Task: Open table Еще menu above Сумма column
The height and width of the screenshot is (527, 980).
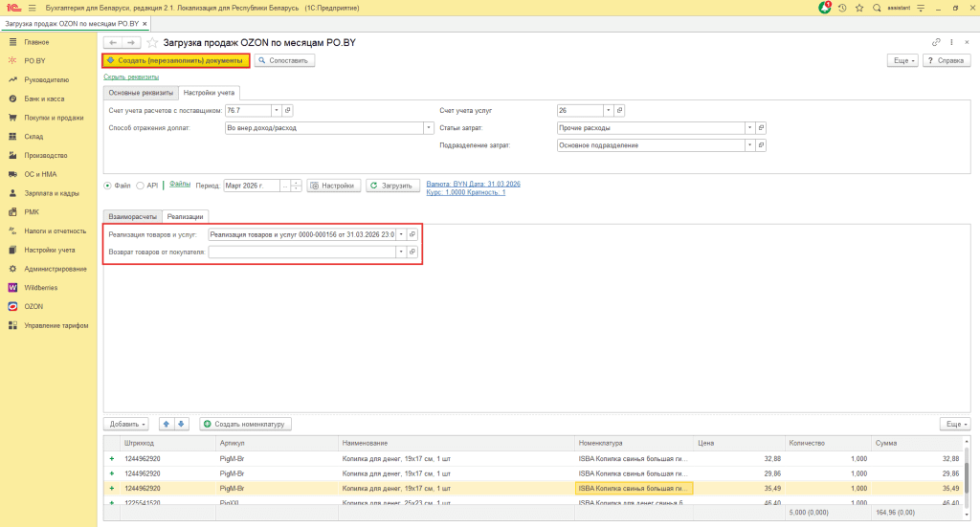Action: (956, 424)
